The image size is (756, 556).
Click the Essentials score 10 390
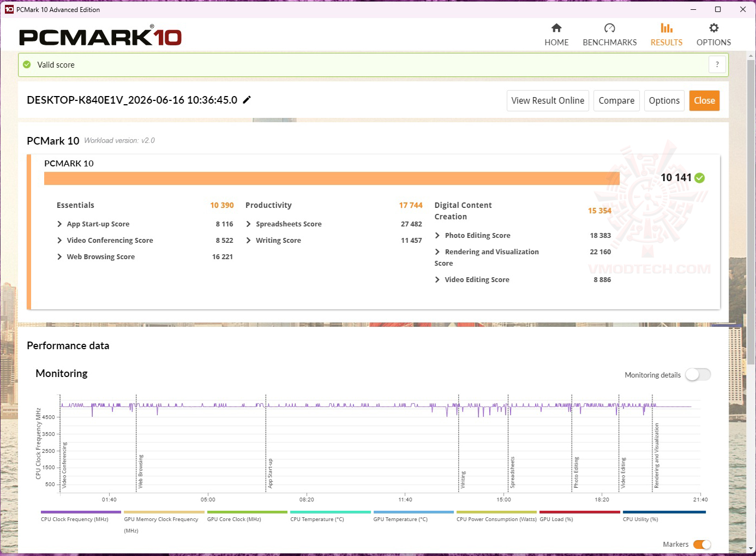pyautogui.click(x=222, y=205)
